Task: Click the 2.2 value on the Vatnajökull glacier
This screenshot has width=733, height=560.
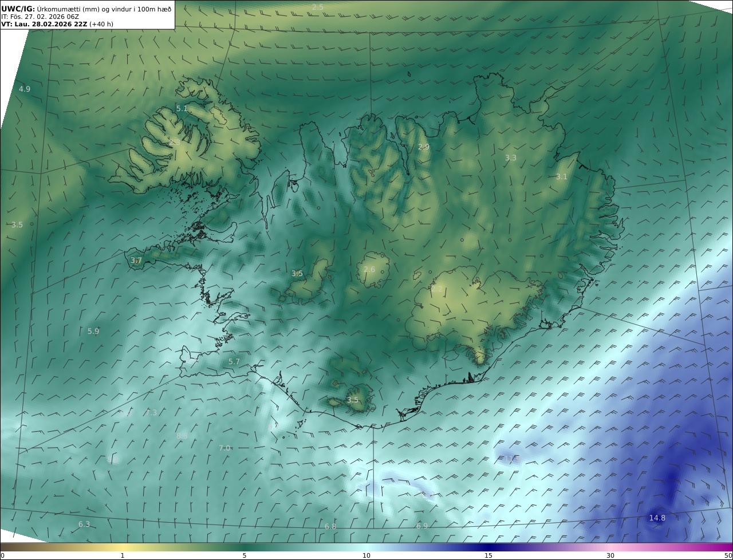Action: click(437, 289)
